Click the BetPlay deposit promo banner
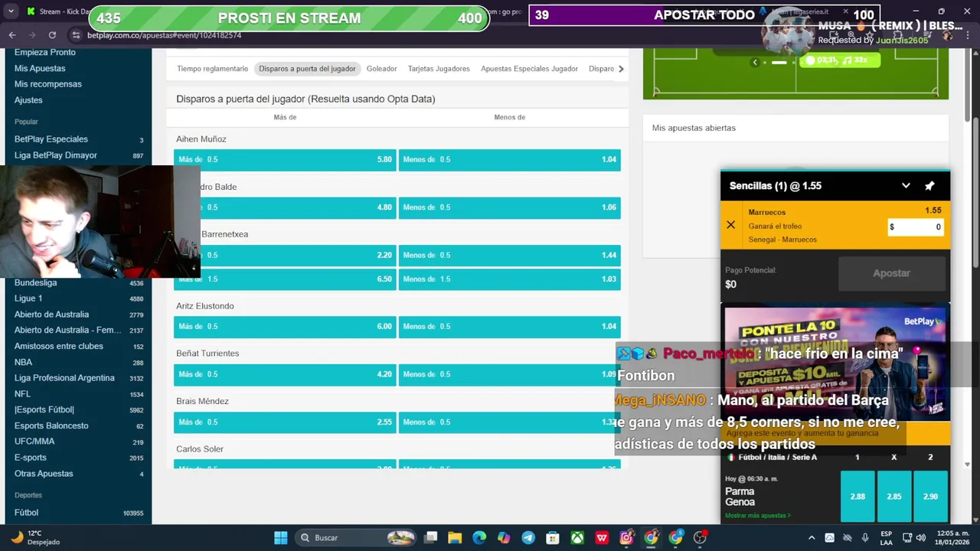The height and width of the screenshot is (551, 980). click(835, 364)
